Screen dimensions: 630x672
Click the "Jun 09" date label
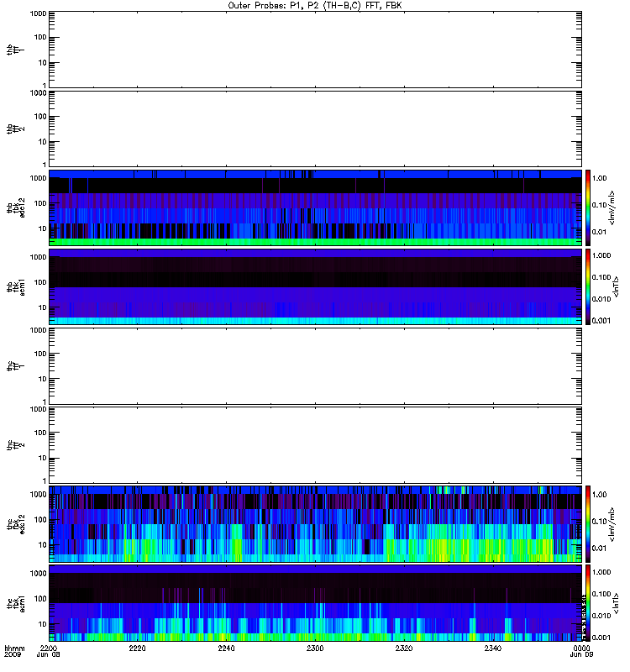click(581, 655)
